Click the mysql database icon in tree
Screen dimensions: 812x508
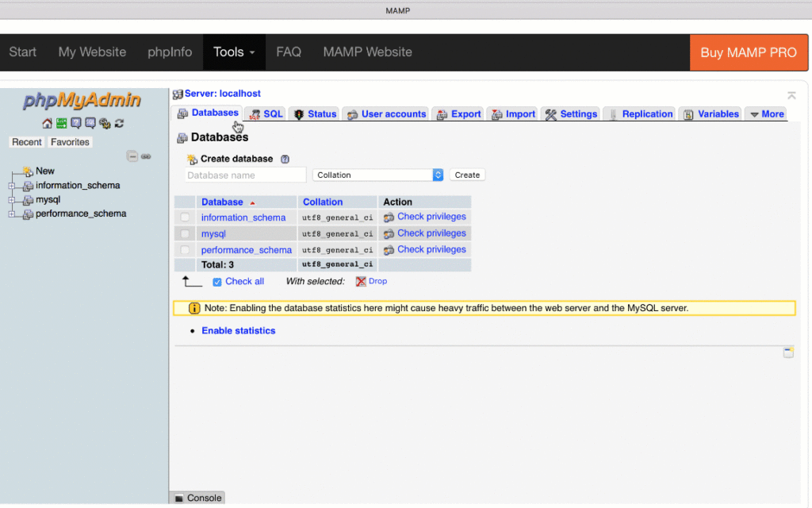[28, 199]
